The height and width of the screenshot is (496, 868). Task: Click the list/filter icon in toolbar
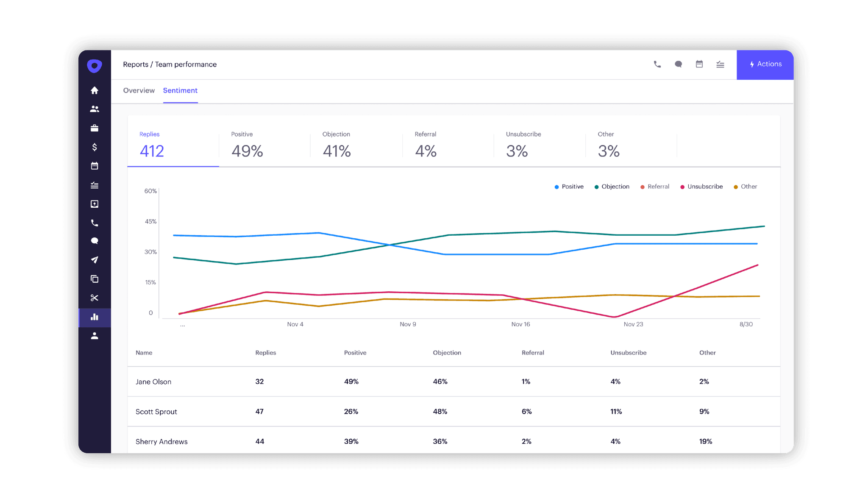721,64
